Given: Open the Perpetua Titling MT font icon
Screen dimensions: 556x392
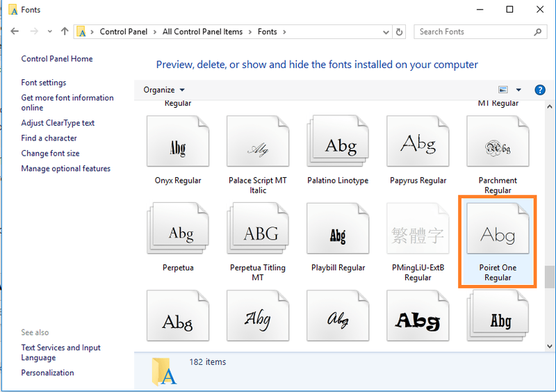Looking at the screenshot, I should [x=258, y=229].
